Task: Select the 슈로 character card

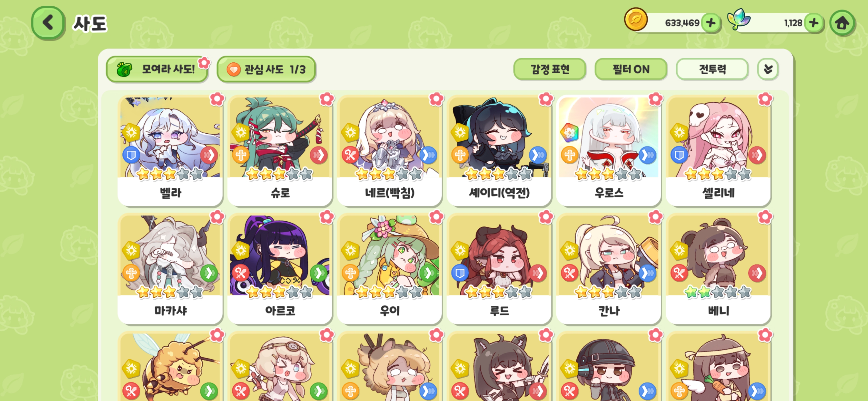Action: click(x=280, y=151)
